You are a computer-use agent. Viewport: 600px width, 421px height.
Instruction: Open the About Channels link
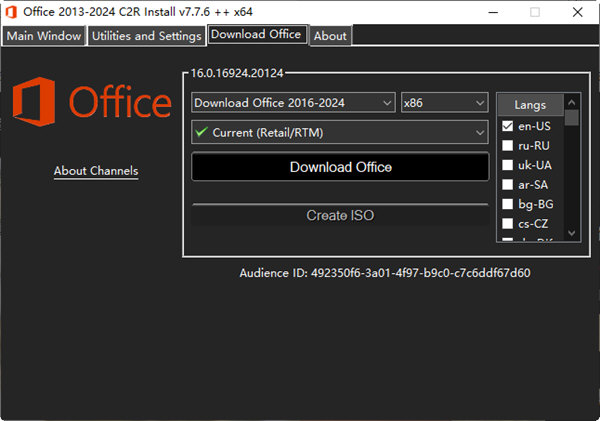(96, 171)
